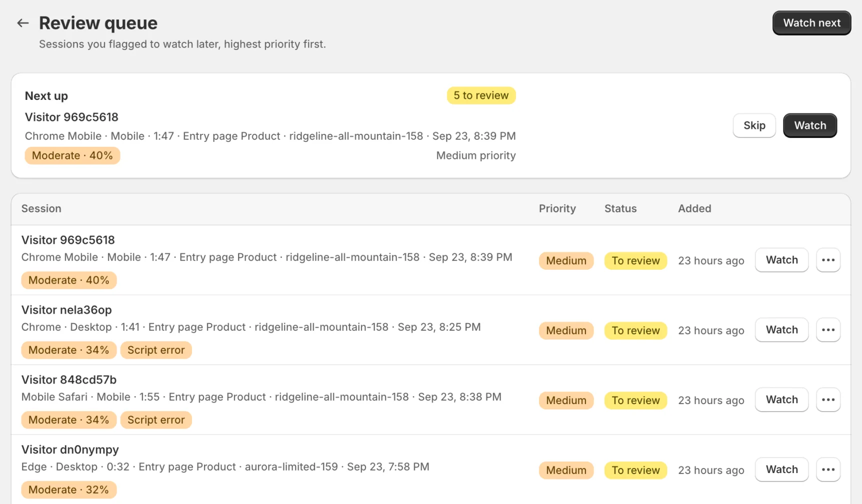Screen dimensions: 862x504
Task: Select Visitor 969c5618 name in table row
Action: 68,240
